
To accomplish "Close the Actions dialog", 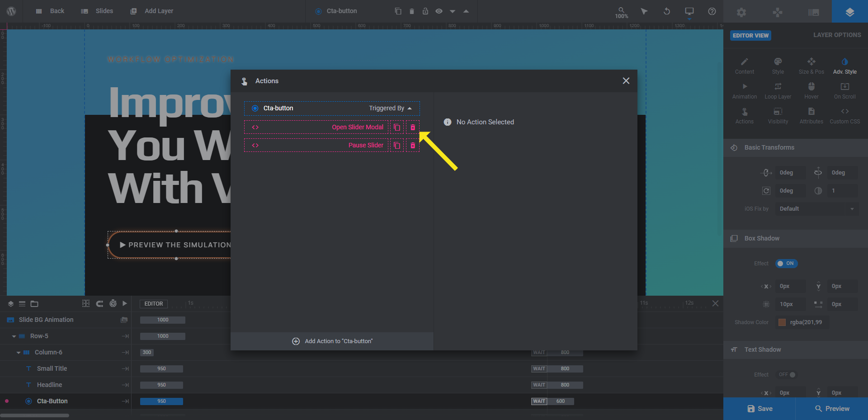I will click(x=626, y=81).
